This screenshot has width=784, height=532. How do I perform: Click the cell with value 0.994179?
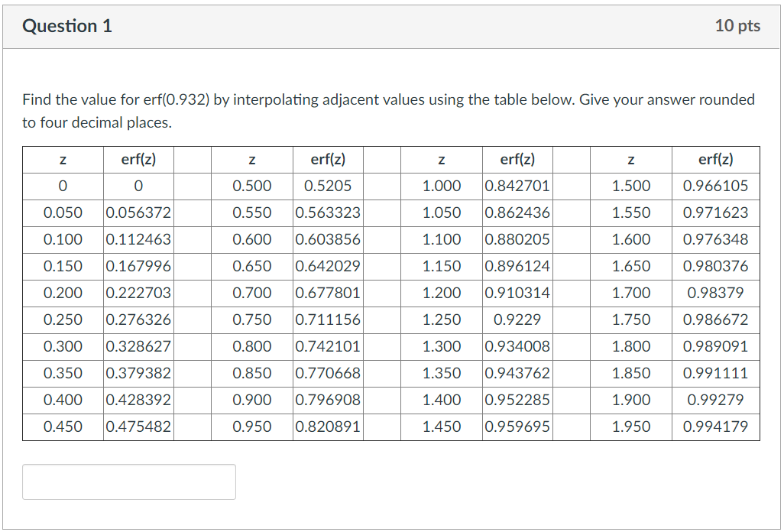(x=715, y=427)
